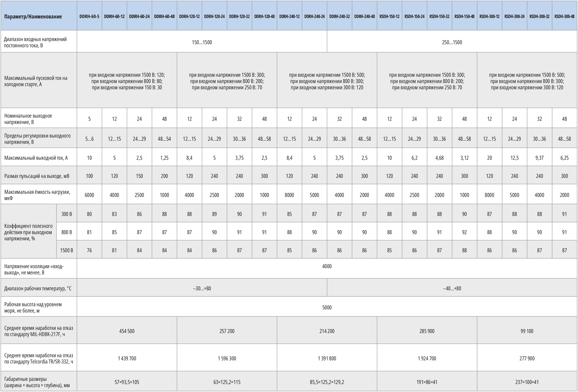Select the DDRH-240-24 column header
The width and height of the screenshot is (578, 392).
(315, 15)
